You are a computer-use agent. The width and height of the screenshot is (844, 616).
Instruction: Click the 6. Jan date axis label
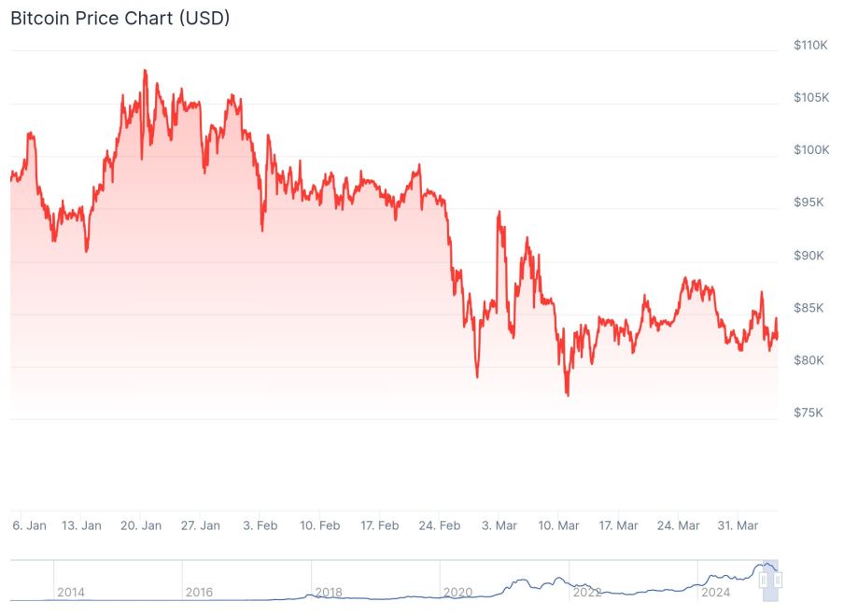29,525
